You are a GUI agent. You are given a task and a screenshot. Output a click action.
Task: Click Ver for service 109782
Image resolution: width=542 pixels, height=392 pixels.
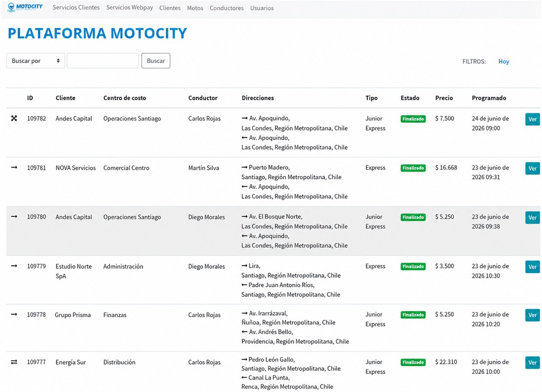tap(533, 119)
